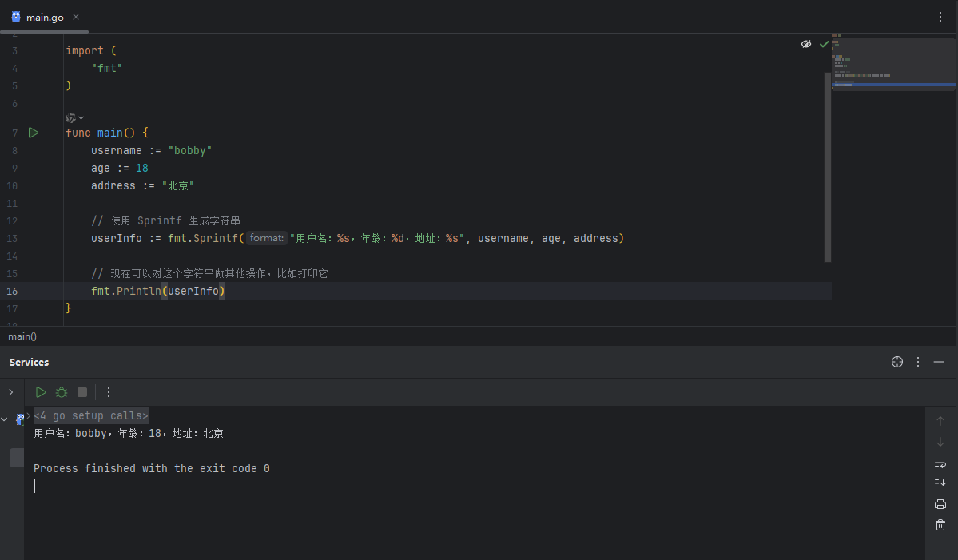Viewport: 958px width, 560px height.
Task: Click the editor vertical scrollbar
Action: 827,167
